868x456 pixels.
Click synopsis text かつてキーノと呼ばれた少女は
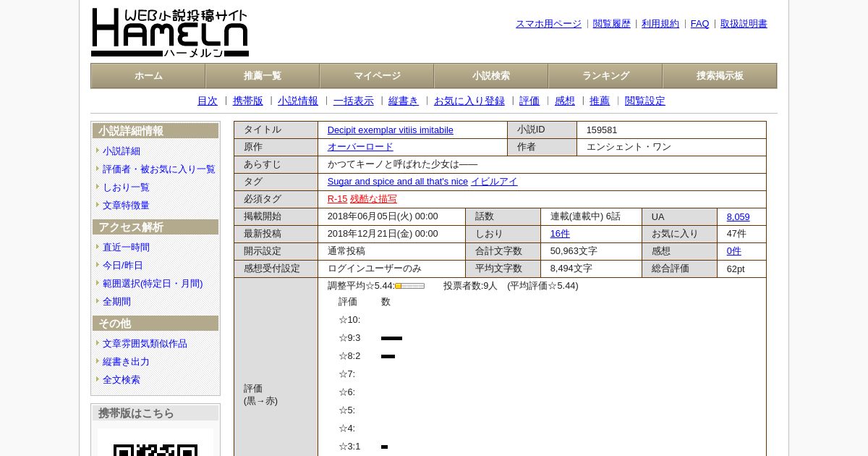(x=393, y=165)
